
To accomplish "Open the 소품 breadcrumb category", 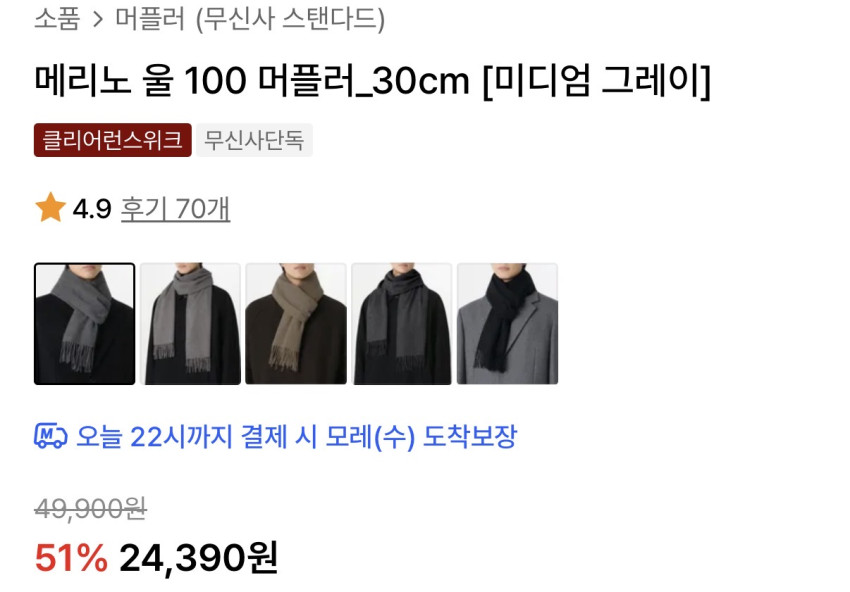I will click(57, 18).
